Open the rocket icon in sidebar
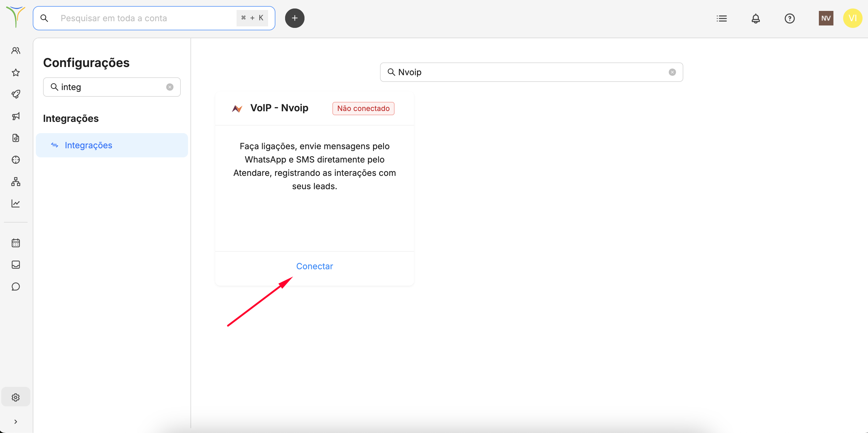This screenshot has width=868, height=433. (x=15, y=94)
